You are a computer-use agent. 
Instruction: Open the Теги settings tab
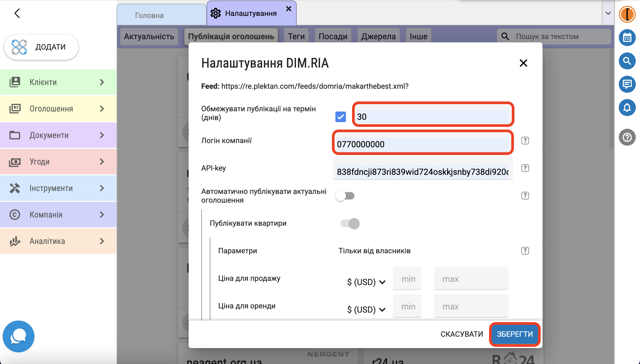click(296, 36)
